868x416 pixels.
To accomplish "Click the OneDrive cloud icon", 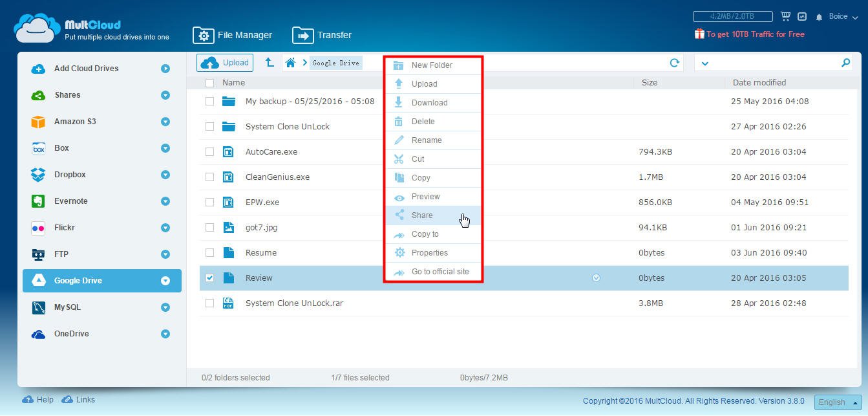I will tap(38, 334).
